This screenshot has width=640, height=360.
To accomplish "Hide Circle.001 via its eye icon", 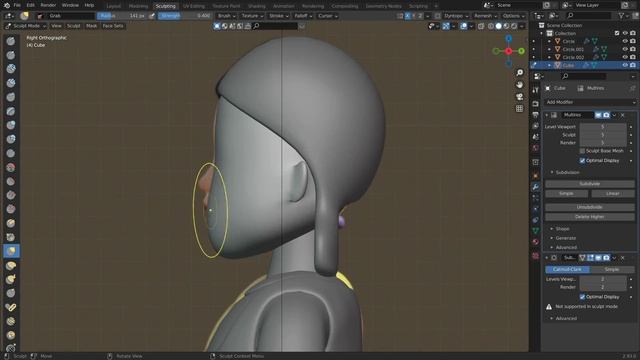I will point(625,49).
